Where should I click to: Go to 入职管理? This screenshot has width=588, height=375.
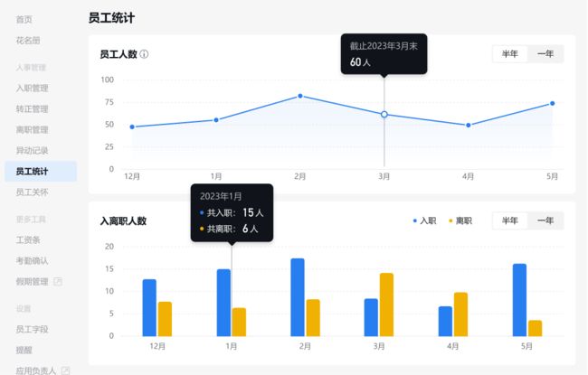point(33,89)
